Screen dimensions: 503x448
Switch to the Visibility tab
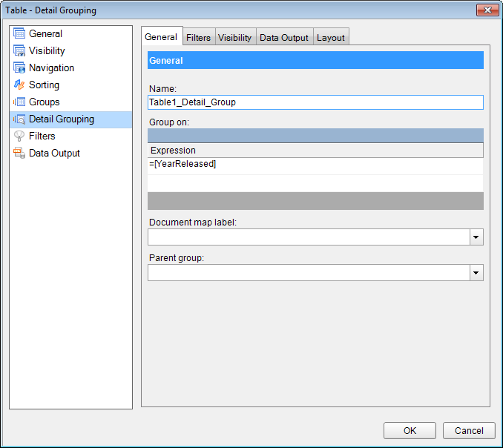(x=235, y=38)
